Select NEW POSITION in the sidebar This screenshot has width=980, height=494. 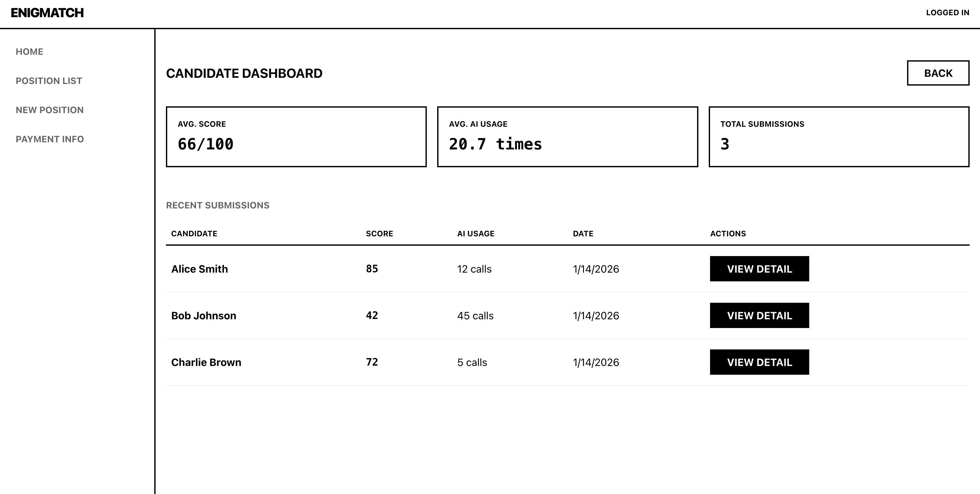click(49, 110)
